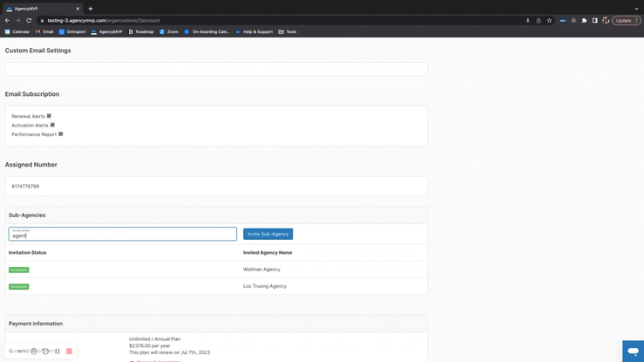Screen dimensions: 644x362
Task: Click the Custom Email Settings empty field
Action: (216, 69)
